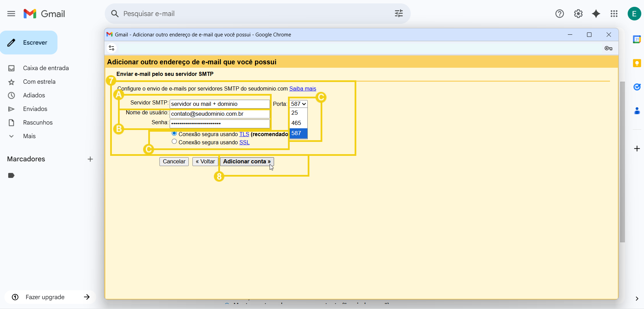The height and width of the screenshot is (309, 644).
Task: Open Google Keep side panel icon
Action: pos(637,63)
